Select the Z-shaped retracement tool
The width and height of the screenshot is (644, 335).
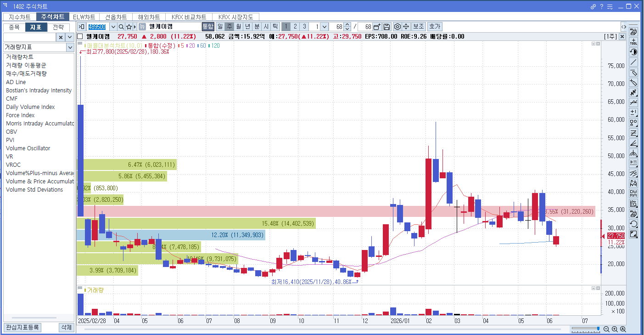pyautogui.click(x=633, y=133)
